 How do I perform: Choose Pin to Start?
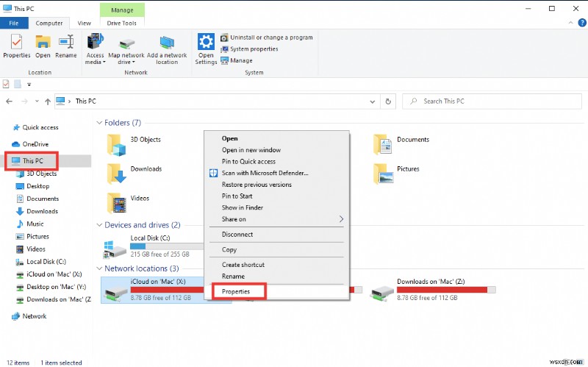[237, 196]
